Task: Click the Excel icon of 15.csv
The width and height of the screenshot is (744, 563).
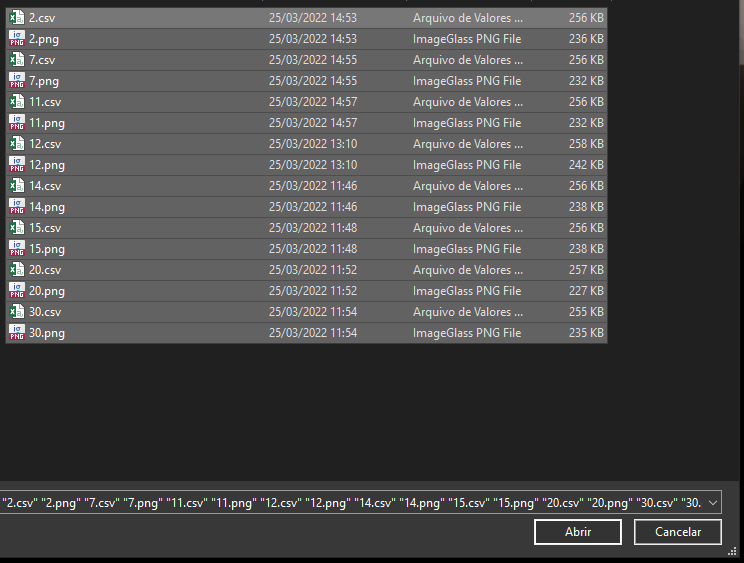Action: [x=17, y=228]
